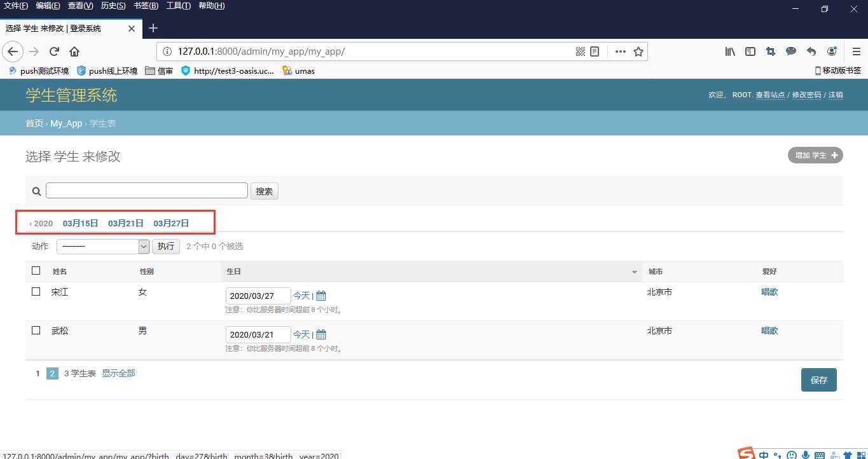Tick the select-all checkbox in the header
The image size is (868, 459).
pyautogui.click(x=36, y=271)
